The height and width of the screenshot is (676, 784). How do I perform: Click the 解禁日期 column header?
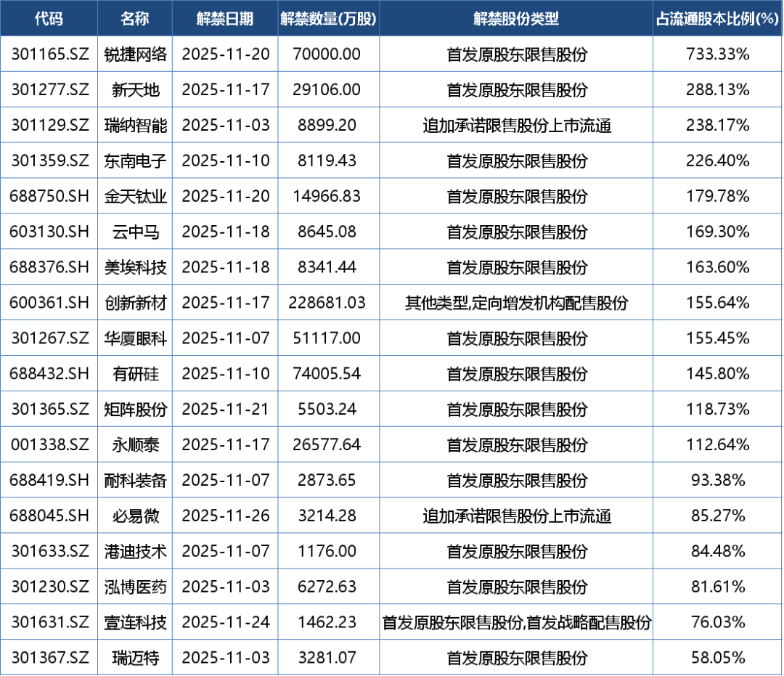(x=225, y=18)
